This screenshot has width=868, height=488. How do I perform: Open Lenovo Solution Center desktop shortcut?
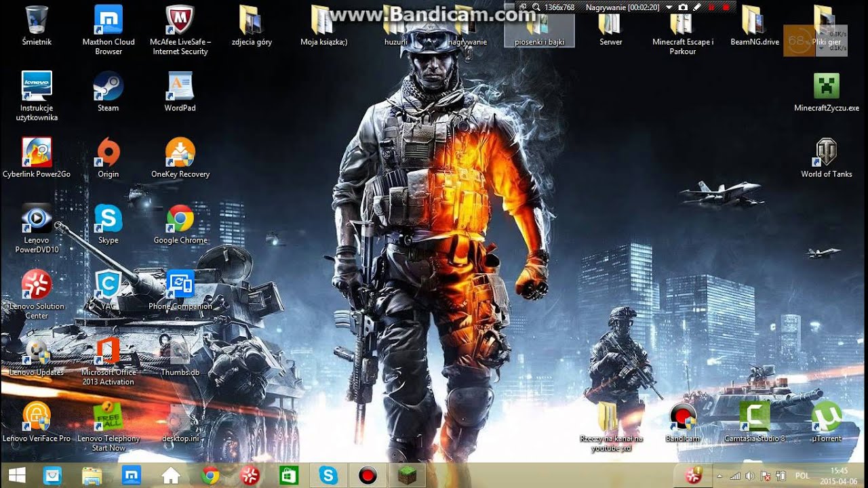click(37, 294)
